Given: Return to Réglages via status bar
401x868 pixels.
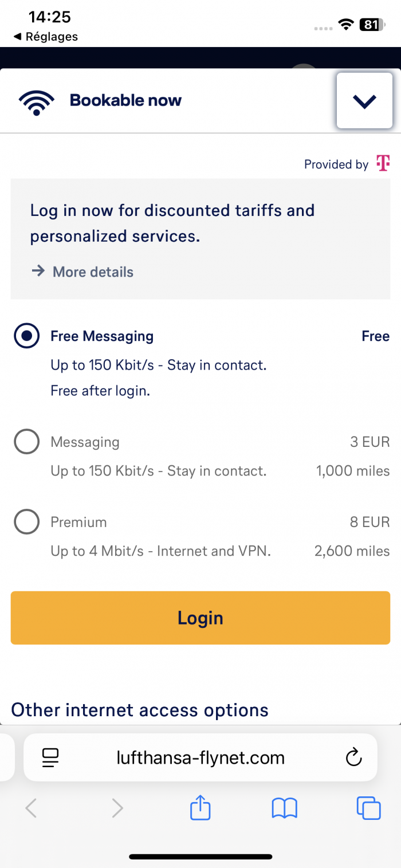Looking at the screenshot, I should 45,37.
